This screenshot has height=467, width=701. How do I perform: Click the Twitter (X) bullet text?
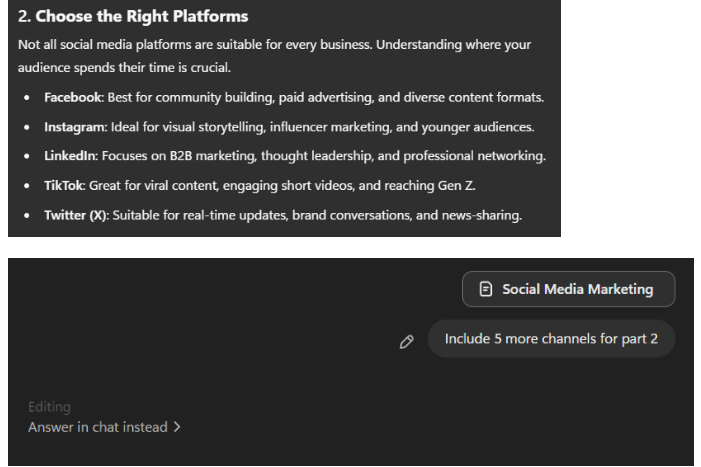tap(283, 215)
